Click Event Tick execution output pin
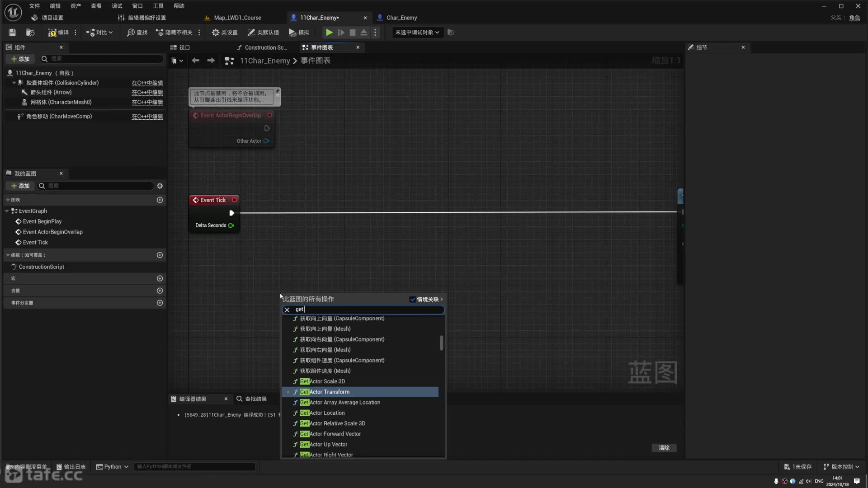 coord(231,213)
